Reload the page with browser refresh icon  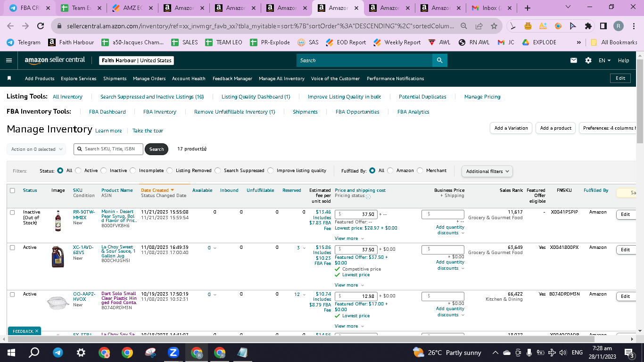click(41, 26)
